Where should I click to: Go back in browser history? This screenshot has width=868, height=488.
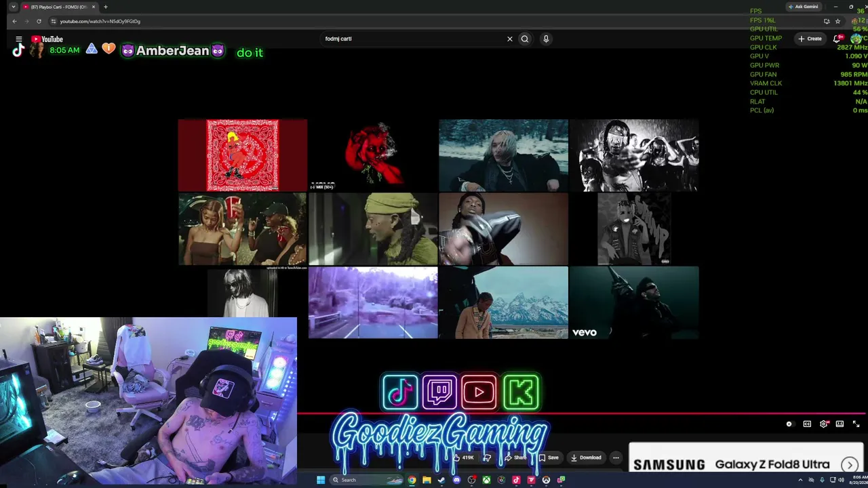pos(14,21)
